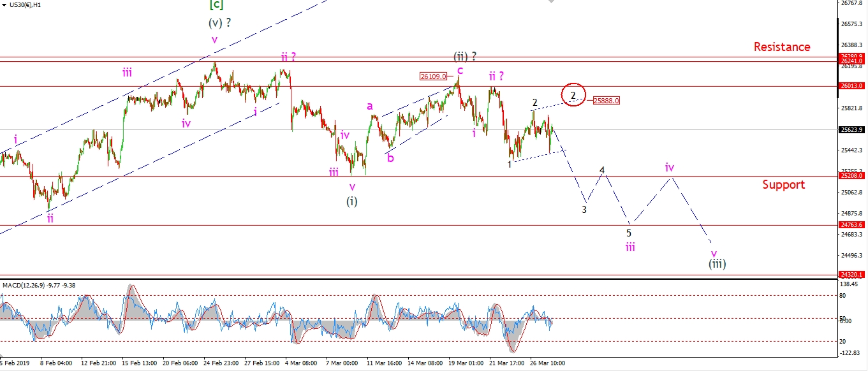Select the 25888.0 price label box
Viewport: 868px width, 371px height.
[x=606, y=101]
